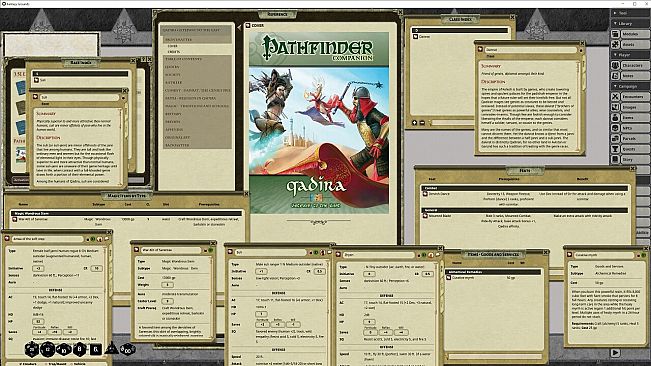Open the Characters list icon
The image size is (651, 366).
pos(615,65)
